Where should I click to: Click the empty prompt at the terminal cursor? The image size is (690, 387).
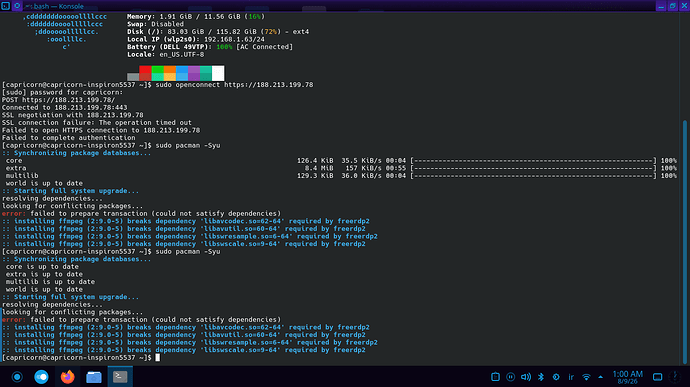tap(158, 358)
